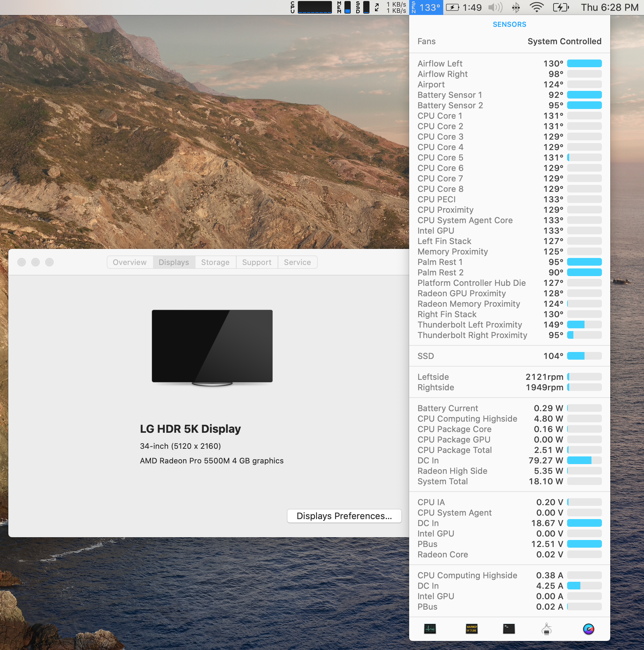This screenshot has width=644, height=650.
Task: Go to the Support tab
Action: click(257, 262)
